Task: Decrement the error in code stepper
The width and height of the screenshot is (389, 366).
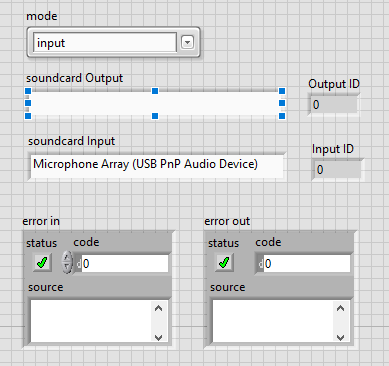Action: click(67, 268)
